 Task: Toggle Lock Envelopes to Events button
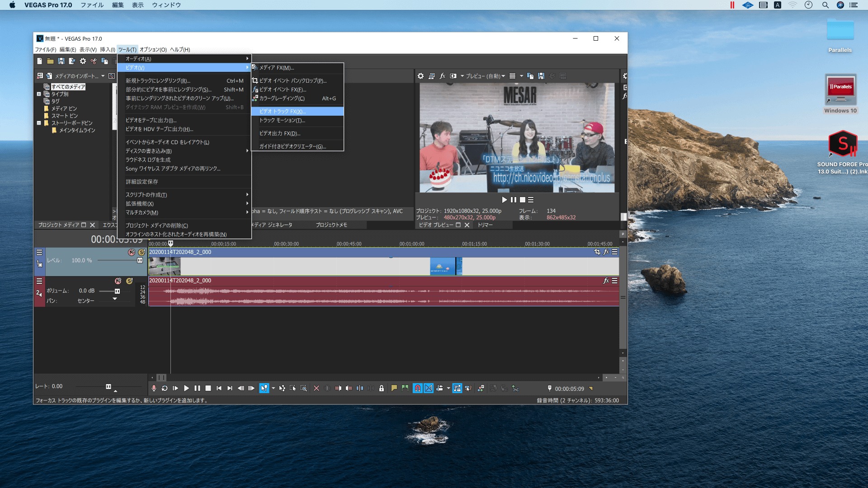click(x=458, y=388)
